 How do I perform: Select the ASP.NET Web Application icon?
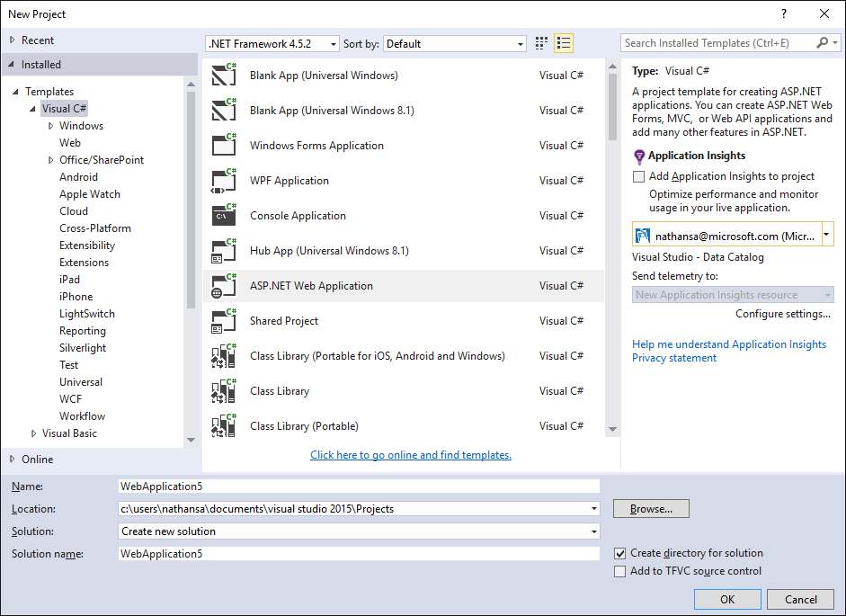click(223, 285)
